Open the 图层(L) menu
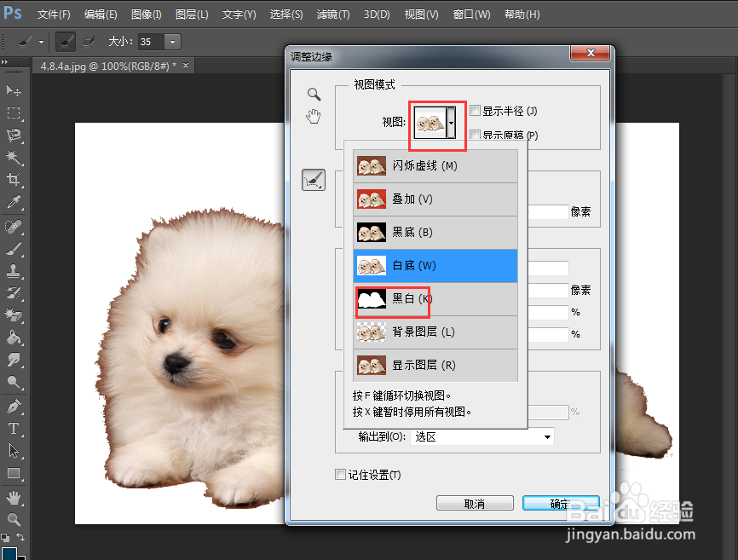Viewport: 738px width, 560px height. (192, 14)
